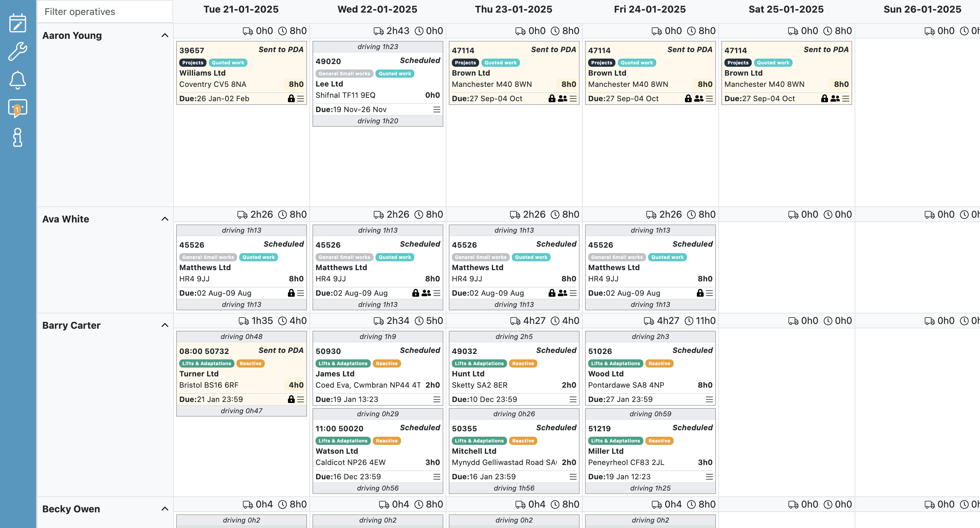980x528 pixels.
Task: Click Quoted work tag on job 49020
Action: point(395,74)
